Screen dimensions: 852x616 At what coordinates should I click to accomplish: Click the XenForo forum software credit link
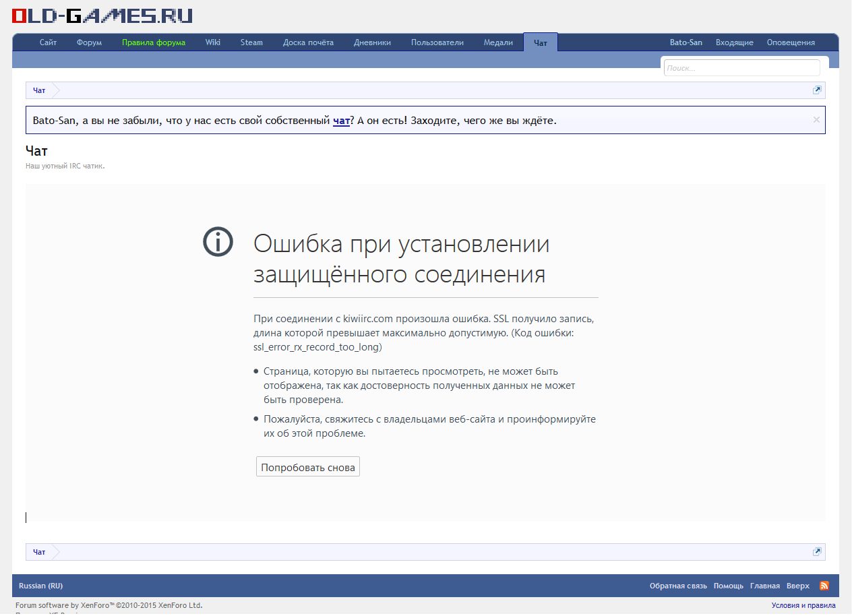coord(109,605)
